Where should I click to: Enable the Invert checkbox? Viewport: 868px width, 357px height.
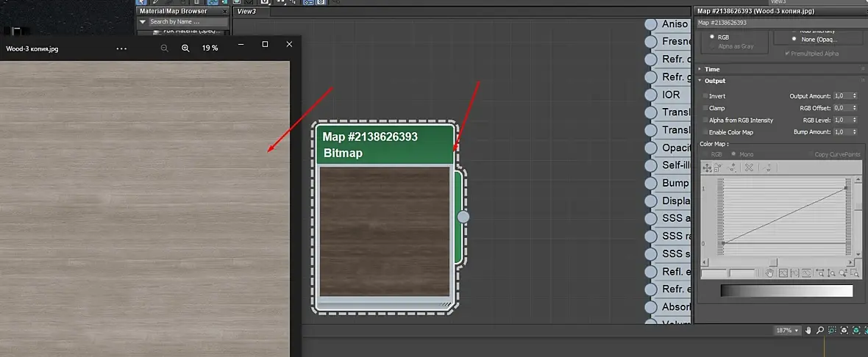click(705, 96)
